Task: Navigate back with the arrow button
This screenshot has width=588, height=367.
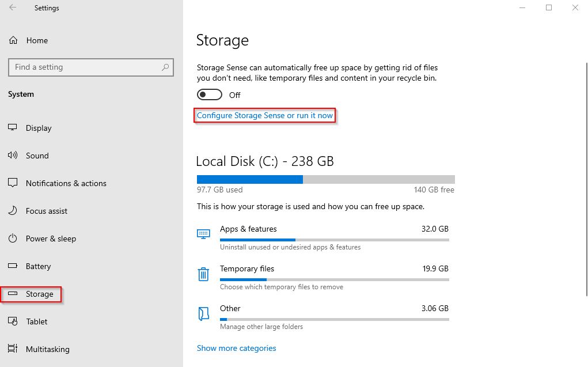Action: (x=12, y=7)
